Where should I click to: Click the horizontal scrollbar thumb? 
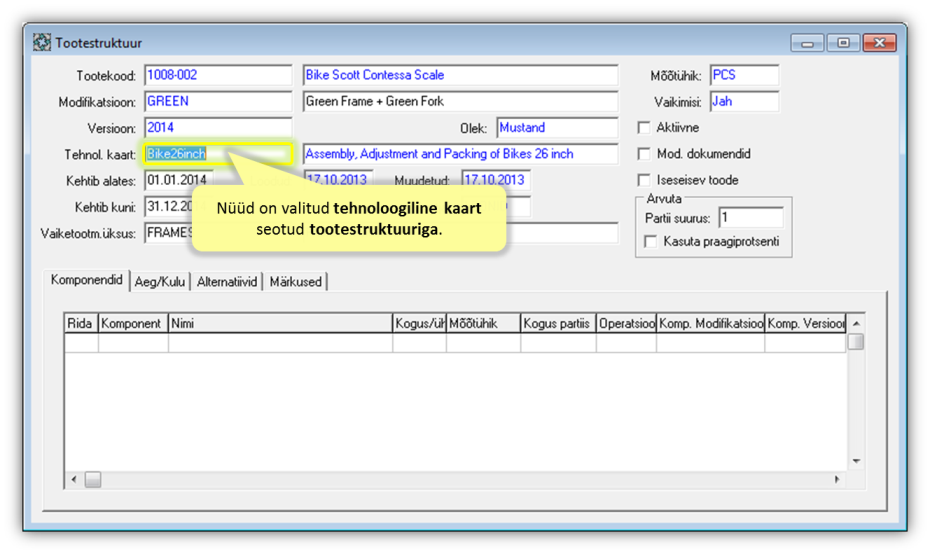[x=93, y=479]
